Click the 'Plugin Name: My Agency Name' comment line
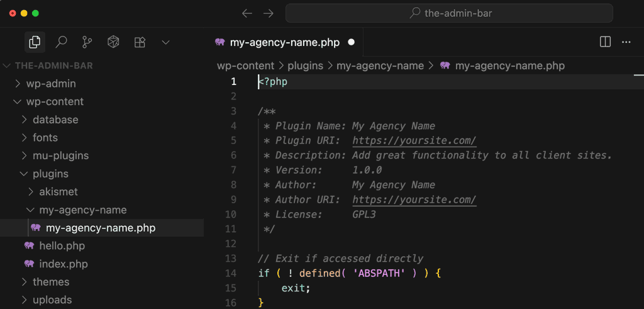Image resolution: width=644 pixels, height=309 pixels. [x=350, y=126]
